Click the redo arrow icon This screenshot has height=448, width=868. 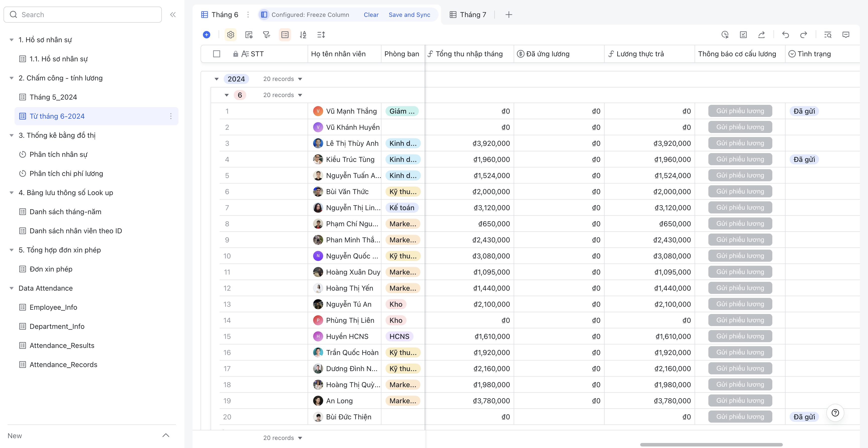(803, 35)
